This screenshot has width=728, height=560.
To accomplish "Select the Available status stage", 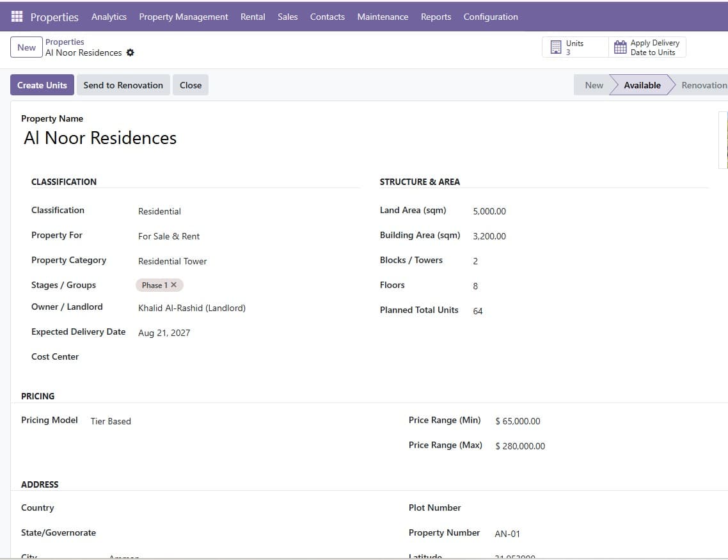I will click(x=642, y=85).
